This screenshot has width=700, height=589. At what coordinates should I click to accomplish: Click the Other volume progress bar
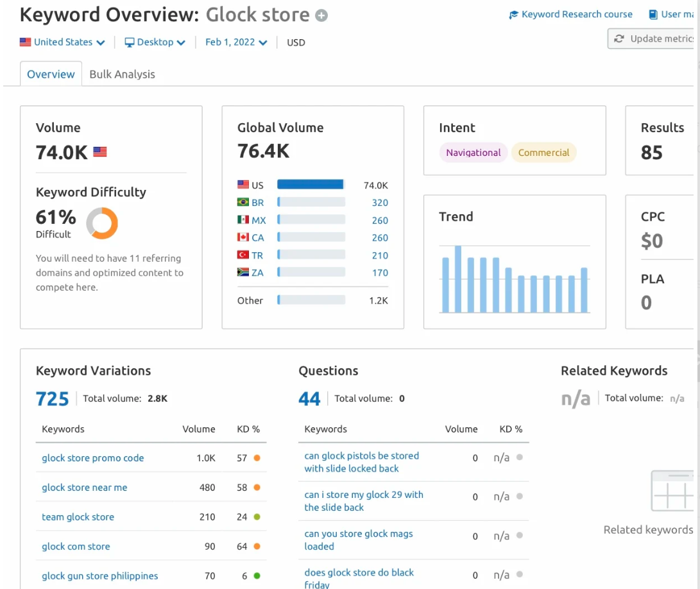[x=311, y=300]
